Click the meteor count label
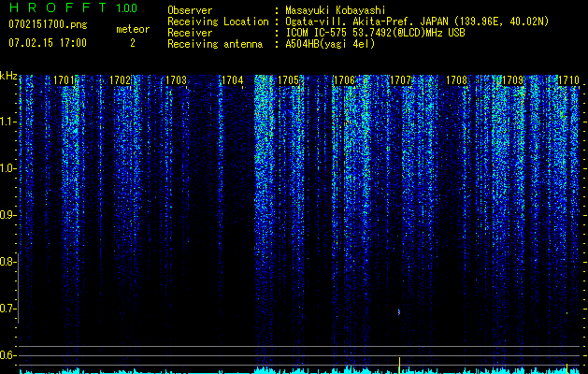Screen dimensions: 588x374 point(133,29)
